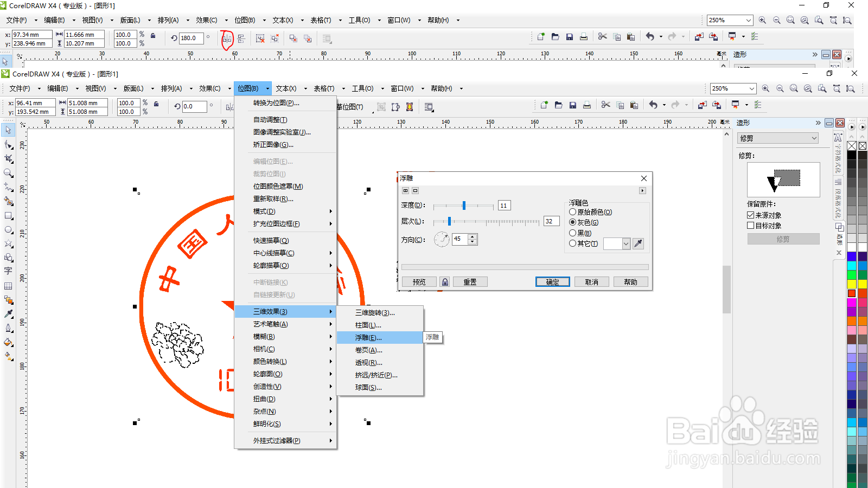Screen dimensions: 868x488
Task: Select the Fill bucket tool
Action: [8, 342]
